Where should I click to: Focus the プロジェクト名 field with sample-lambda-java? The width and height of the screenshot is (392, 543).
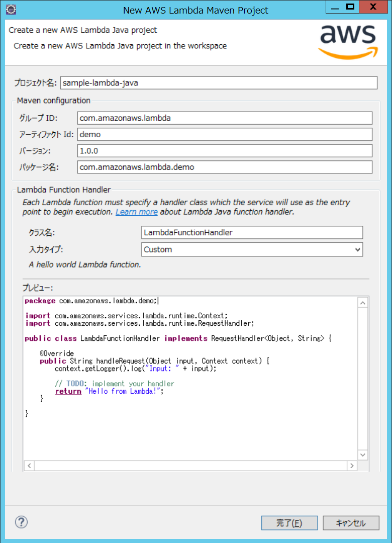click(x=219, y=83)
